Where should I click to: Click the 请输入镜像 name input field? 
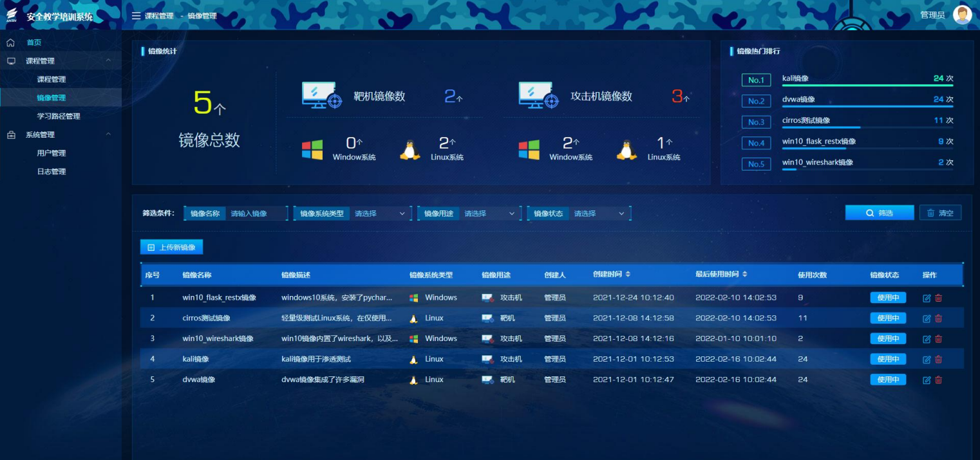point(258,212)
